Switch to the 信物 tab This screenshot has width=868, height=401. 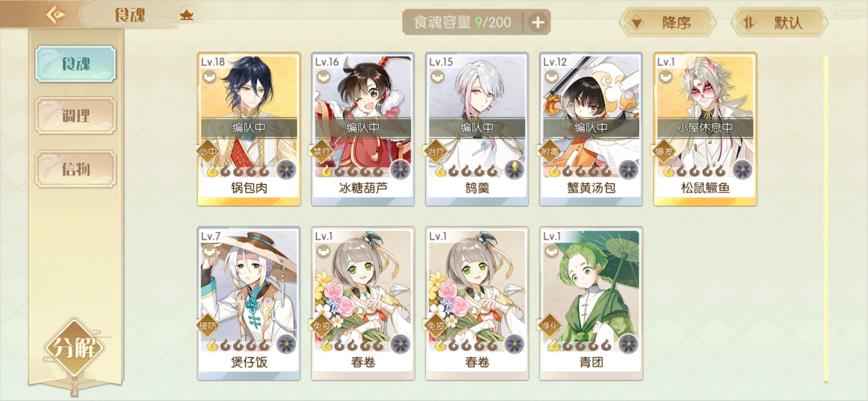[x=76, y=169]
